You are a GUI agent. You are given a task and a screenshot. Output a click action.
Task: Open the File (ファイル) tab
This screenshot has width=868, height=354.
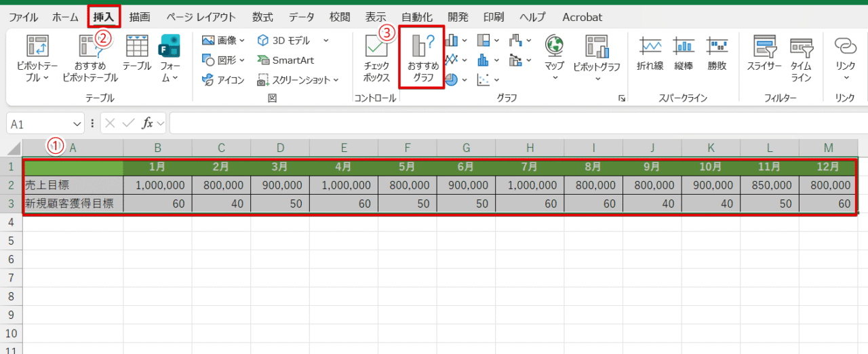click(24, 17)
